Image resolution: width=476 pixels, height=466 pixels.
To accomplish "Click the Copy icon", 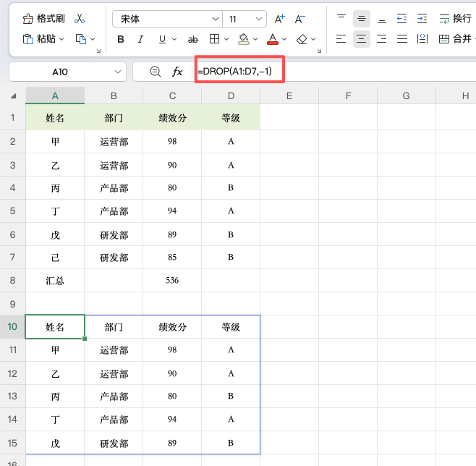I will (81, 39).
